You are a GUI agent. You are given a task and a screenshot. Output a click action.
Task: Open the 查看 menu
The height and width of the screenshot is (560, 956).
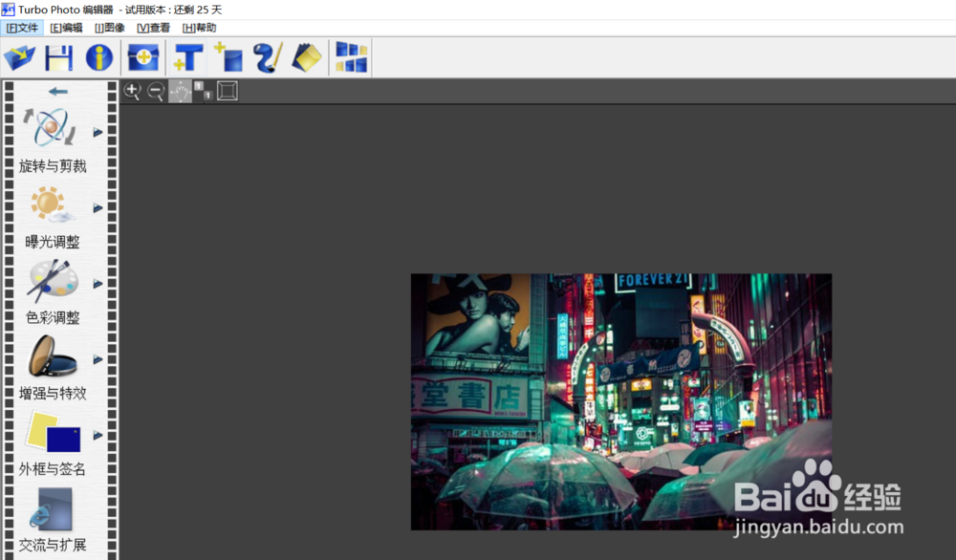(153, 28)
